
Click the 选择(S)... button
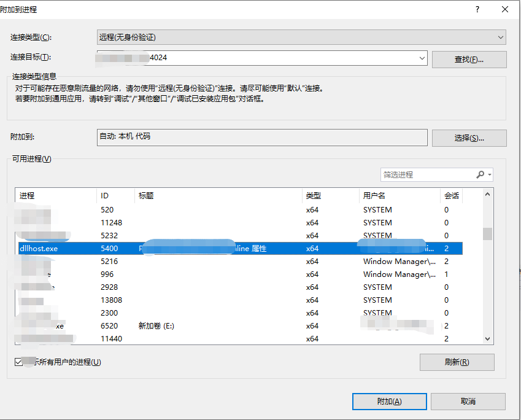pos(469,138)
